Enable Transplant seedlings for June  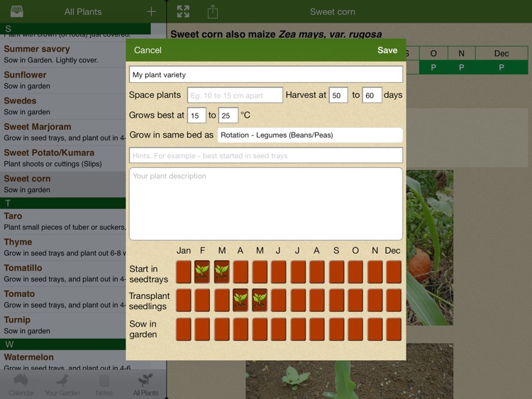pos(279,300)
